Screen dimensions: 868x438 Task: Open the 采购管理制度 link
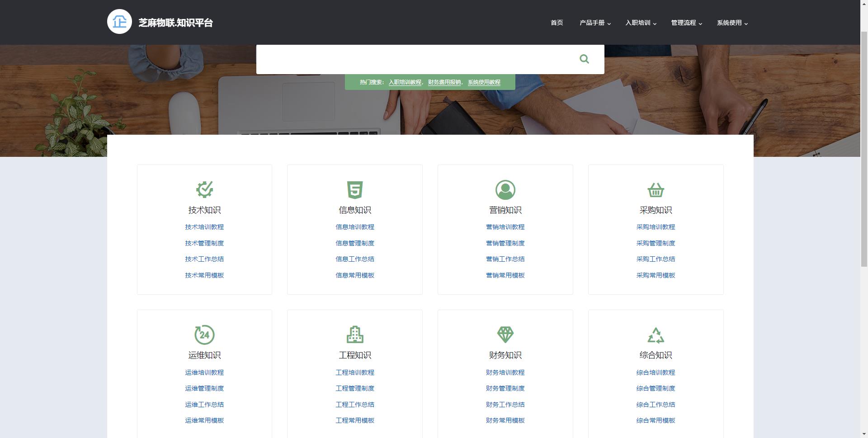[x=656, y=243]
